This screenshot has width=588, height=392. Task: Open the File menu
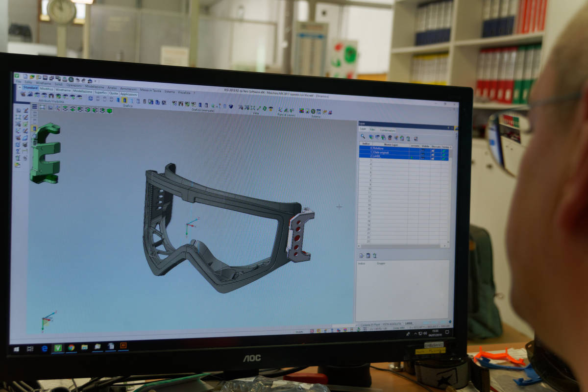(19, 82)
